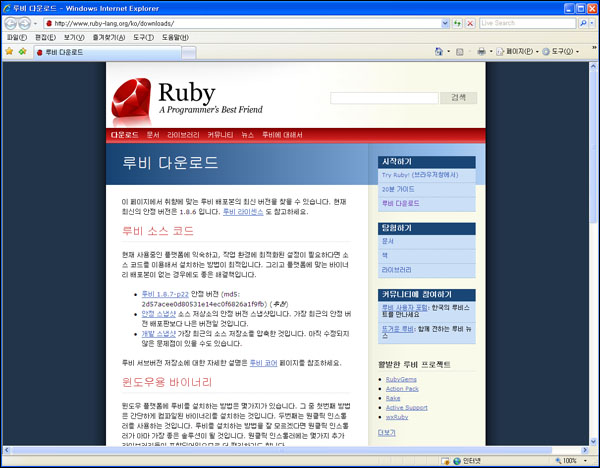Open a new blank tab
600x468 pixels.
pos(188,53)
